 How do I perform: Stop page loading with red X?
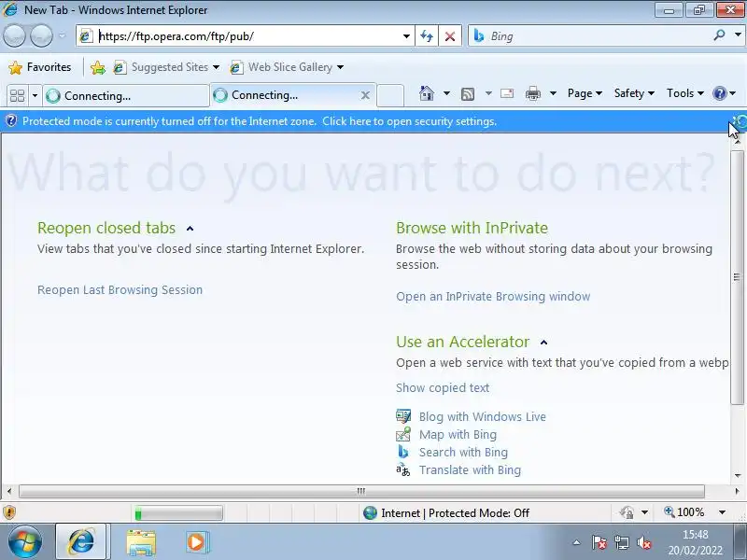coord(450,36)
